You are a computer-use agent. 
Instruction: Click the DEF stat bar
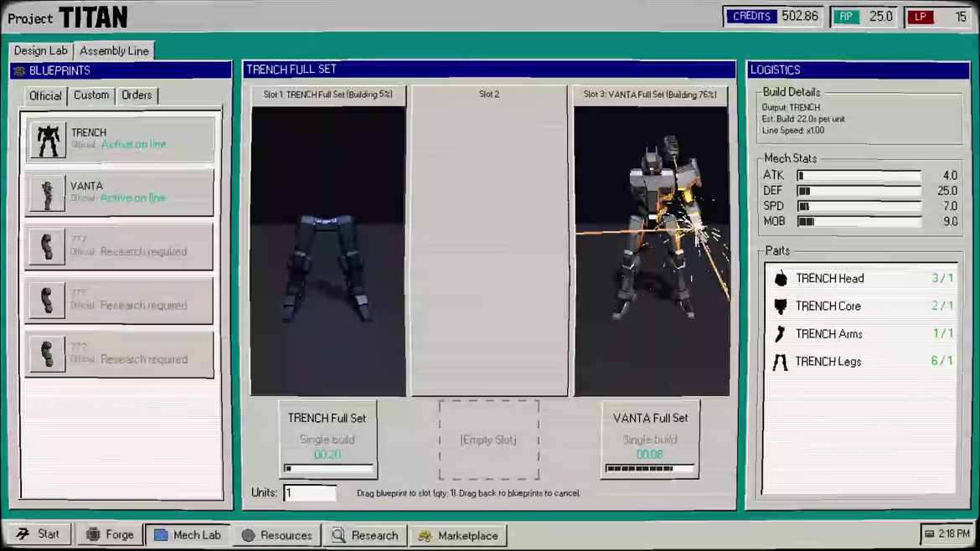[859, 191]
